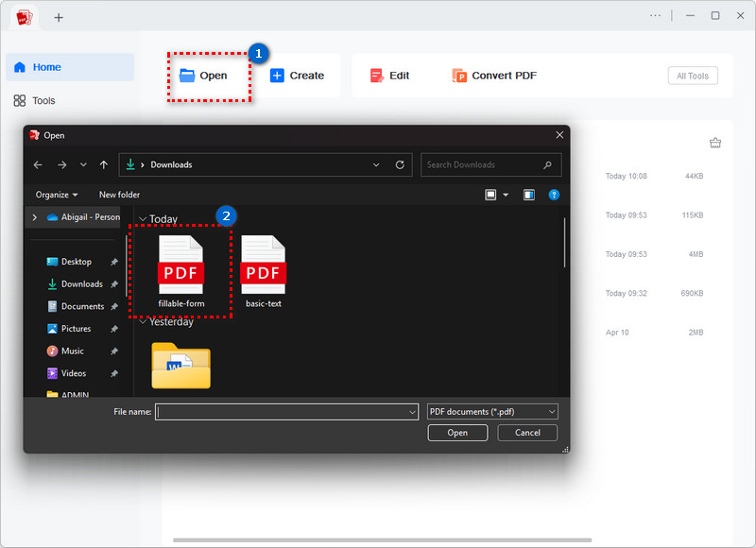Expand the File name dropdown arrow

(x=412, y=412)
